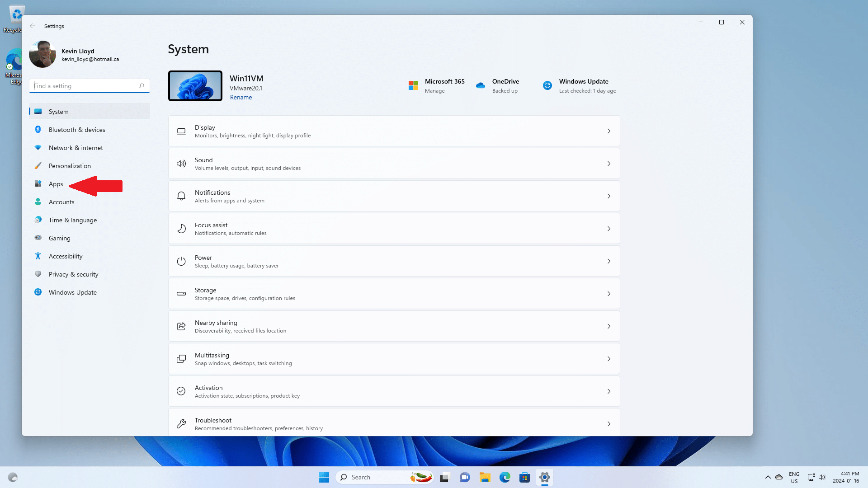Expand the Display settings chevron
The height and width of the screenshot is (488, 868).
(x=609, y=131)
